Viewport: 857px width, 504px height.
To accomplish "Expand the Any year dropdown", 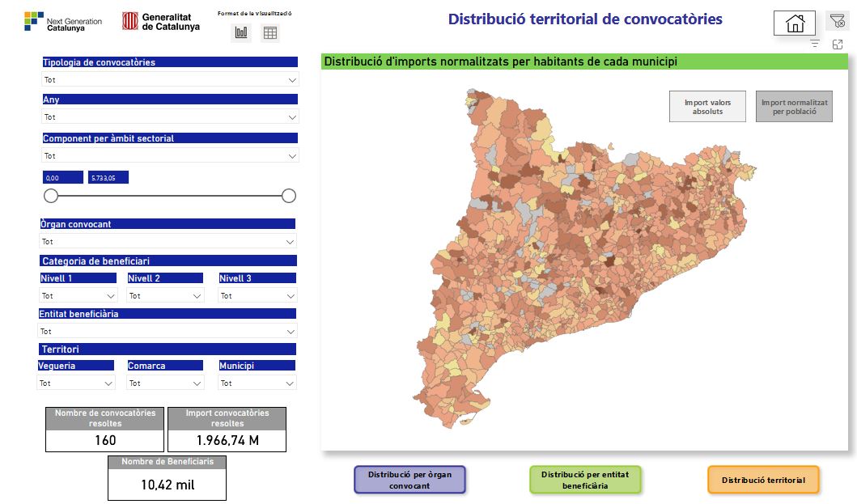I will (x=170, y=117).
